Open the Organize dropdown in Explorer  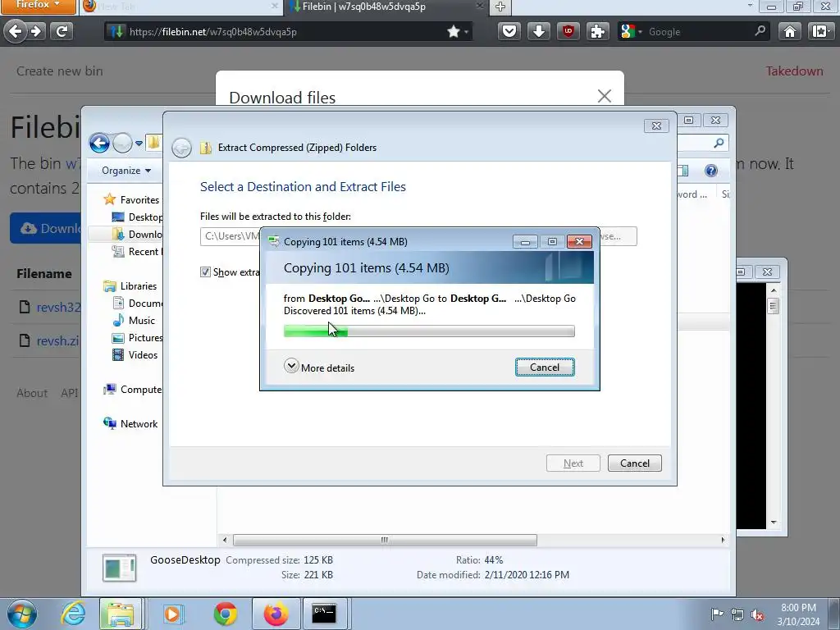(x=126, y=171)
